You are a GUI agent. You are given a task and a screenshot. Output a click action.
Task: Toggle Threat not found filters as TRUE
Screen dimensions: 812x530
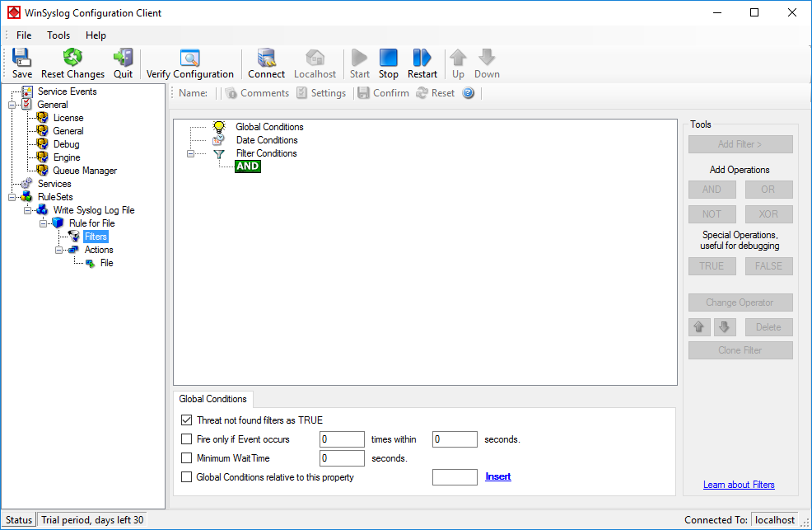pyautogui.click(x=186, y=420)
